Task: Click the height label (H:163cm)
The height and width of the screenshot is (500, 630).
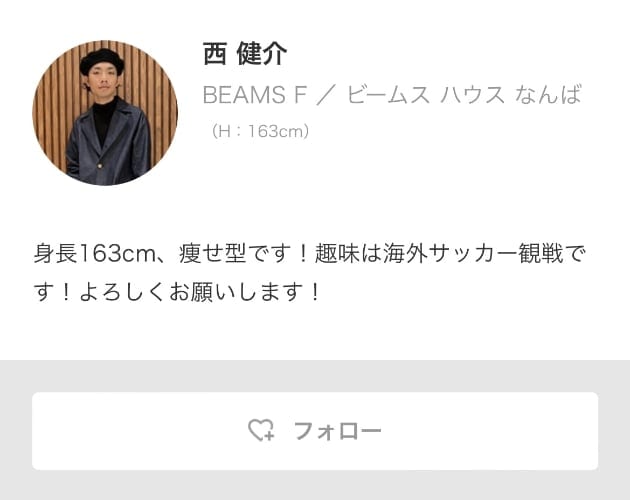Action: pos(260,131)
